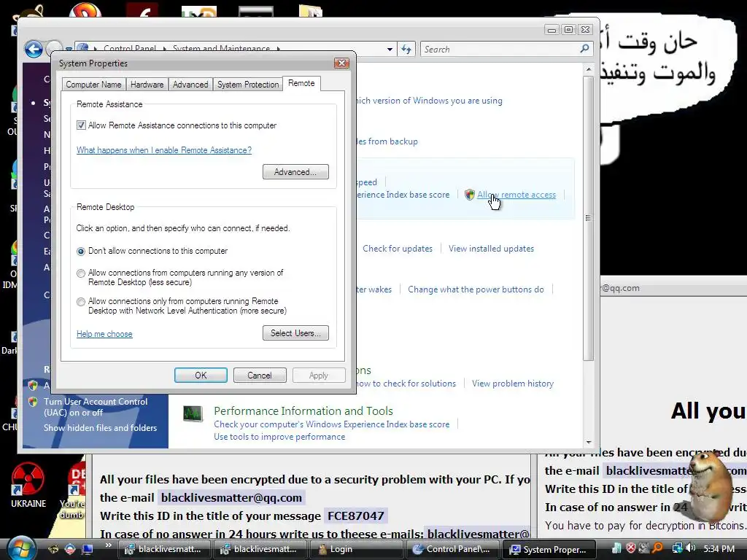Switch to the Control Panel taskbar button
The width and height of the screenshot is (747, 560).
pyautogui.click(x=452, y=549)
